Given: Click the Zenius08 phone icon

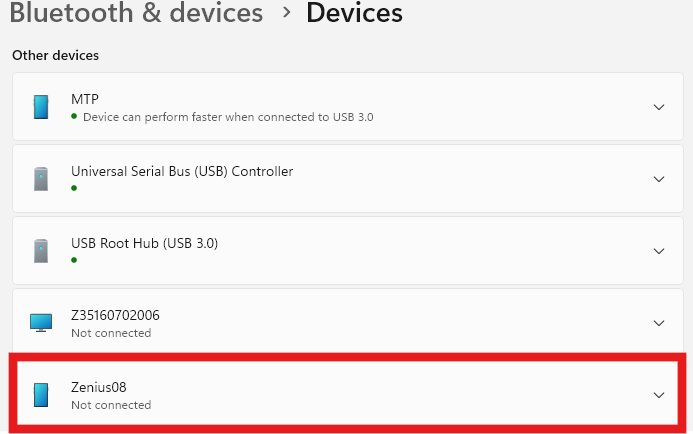Looking at the screenshot, I should pyautogui.click(x=41, y=394).
